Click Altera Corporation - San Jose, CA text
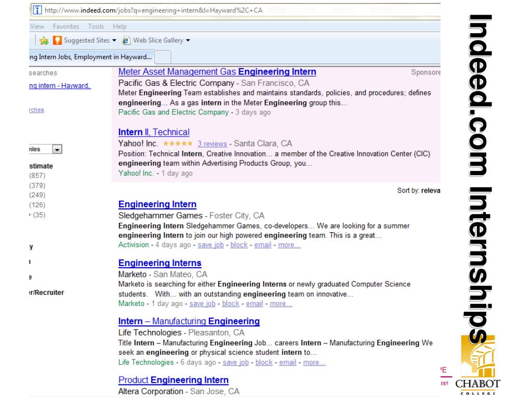The width and height of the screenshot is (532, 399). click(179, 392)
